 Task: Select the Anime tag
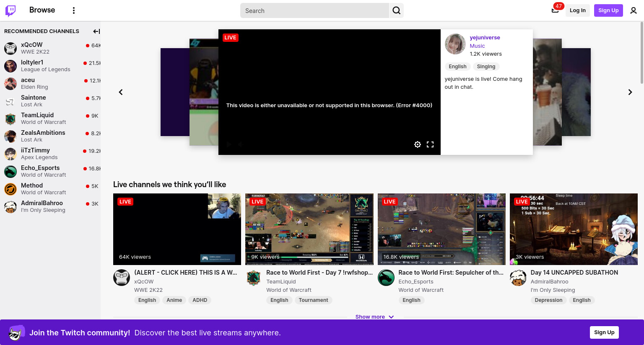click(174, 300)
